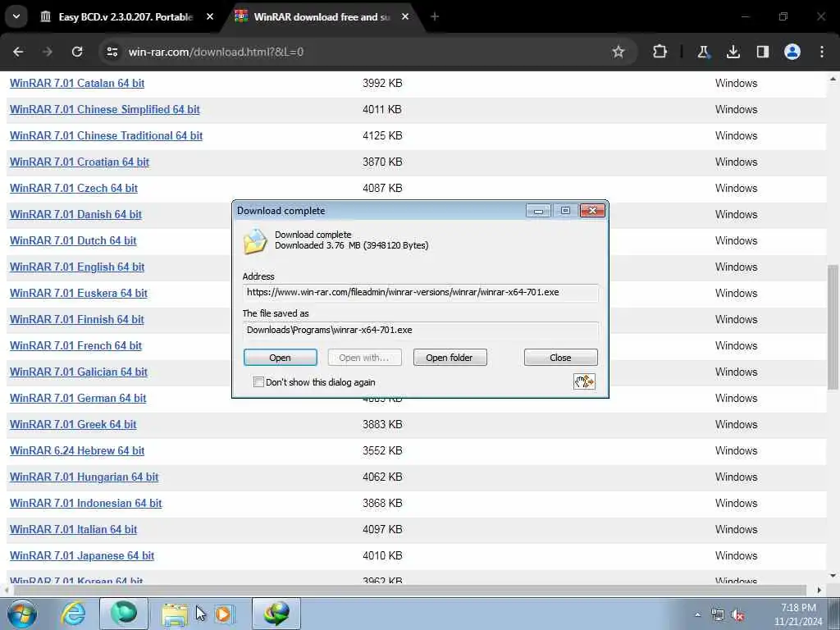This screenshot has width=840, height=630.
Task: Click the 3992 KB size cell
Action: (x=382, y=83)
